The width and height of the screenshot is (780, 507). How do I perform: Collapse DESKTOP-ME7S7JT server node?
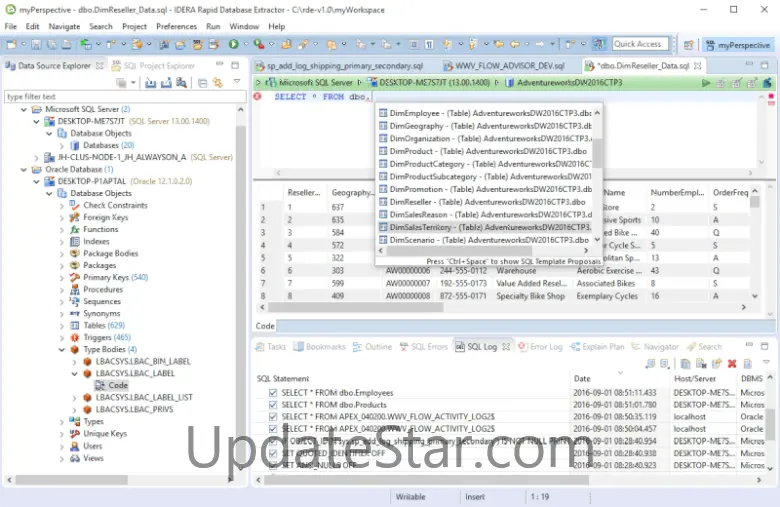click(x=36, y=121)
